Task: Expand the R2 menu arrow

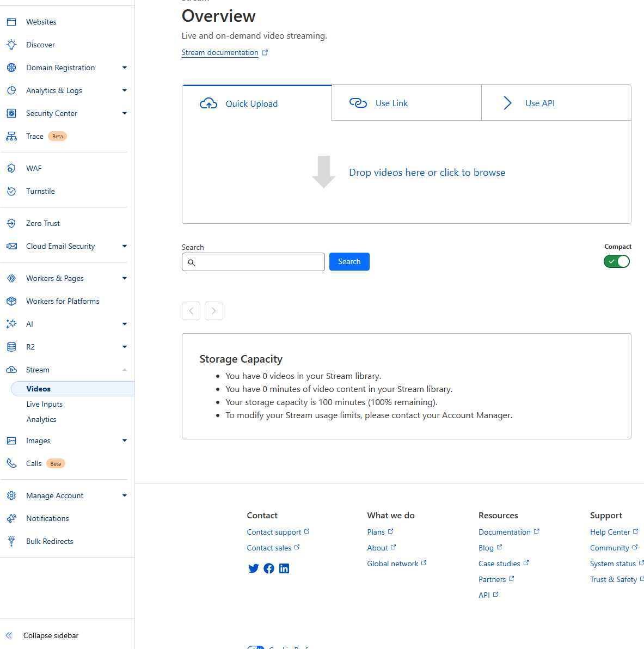Action: tap(125, 347)
